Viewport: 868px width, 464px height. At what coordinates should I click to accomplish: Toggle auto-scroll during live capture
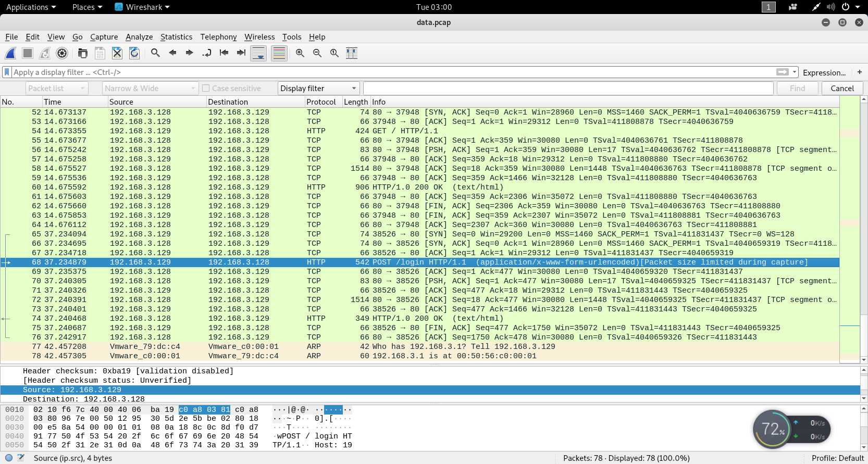258,53
